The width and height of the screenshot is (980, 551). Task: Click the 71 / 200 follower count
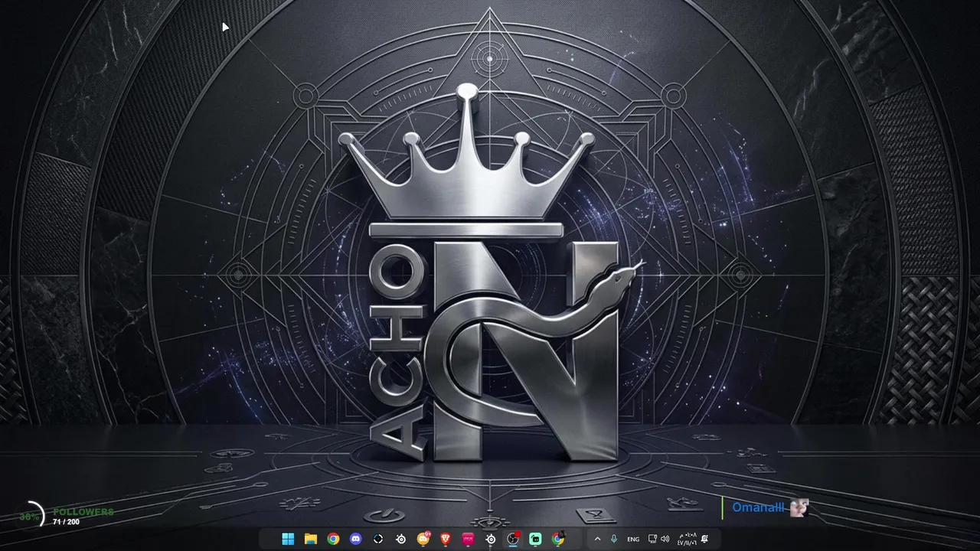pos(66,522)
